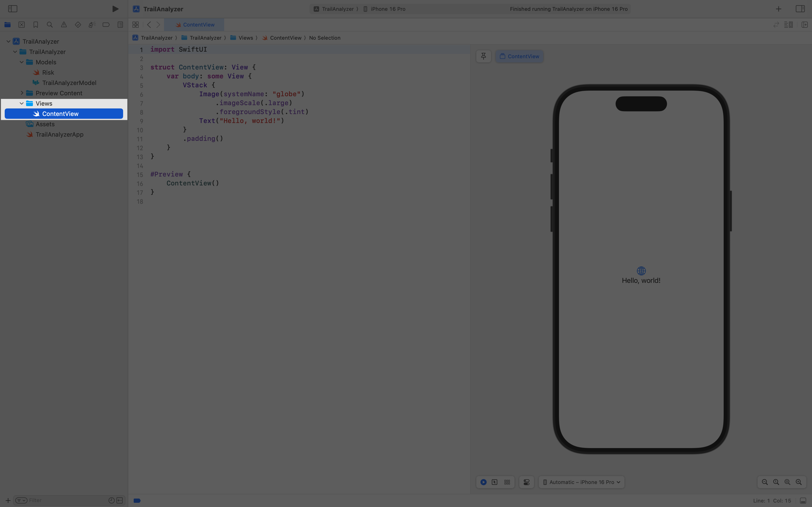Open the Automatic – iPhone 16 Pro dropdown
The image size is (812, 507).
(581, 482)
